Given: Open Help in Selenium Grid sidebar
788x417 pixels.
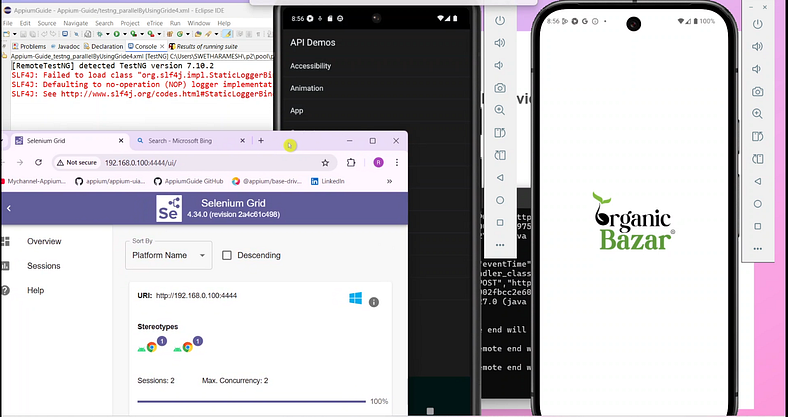Looking at the screenshot, I should tap(35, 290).
